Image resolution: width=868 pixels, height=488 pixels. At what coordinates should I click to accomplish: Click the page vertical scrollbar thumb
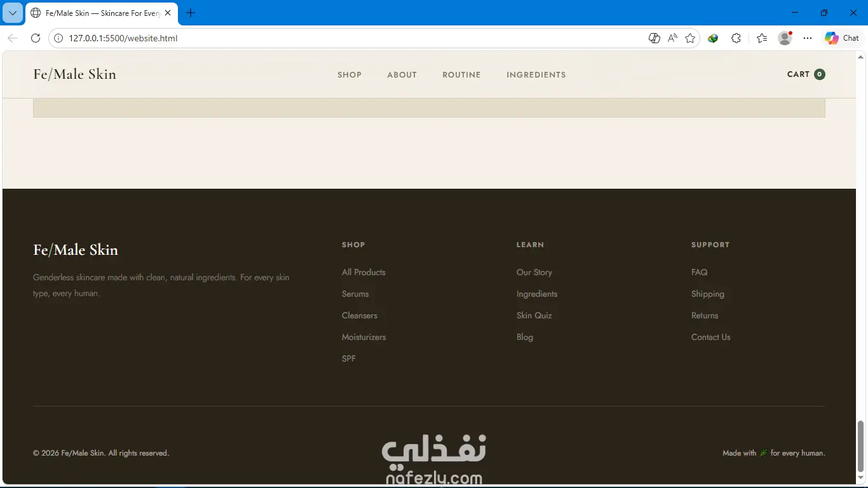click(861, 446)
